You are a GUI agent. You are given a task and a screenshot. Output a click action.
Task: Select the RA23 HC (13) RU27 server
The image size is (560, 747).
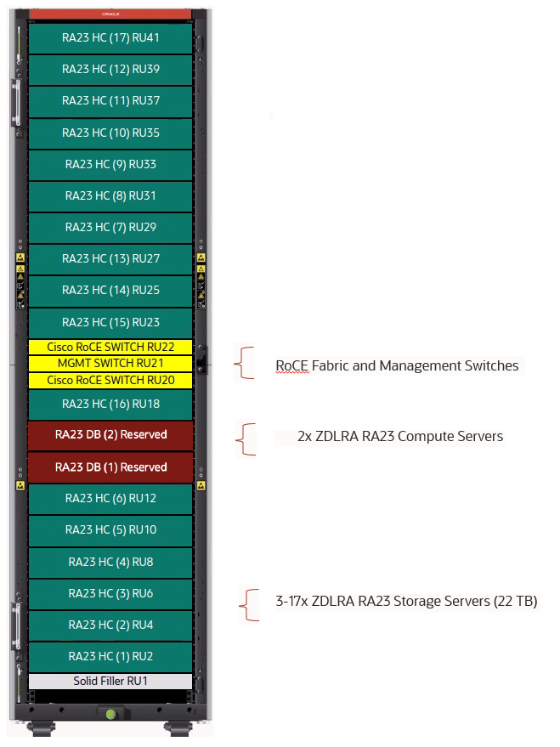110,259
